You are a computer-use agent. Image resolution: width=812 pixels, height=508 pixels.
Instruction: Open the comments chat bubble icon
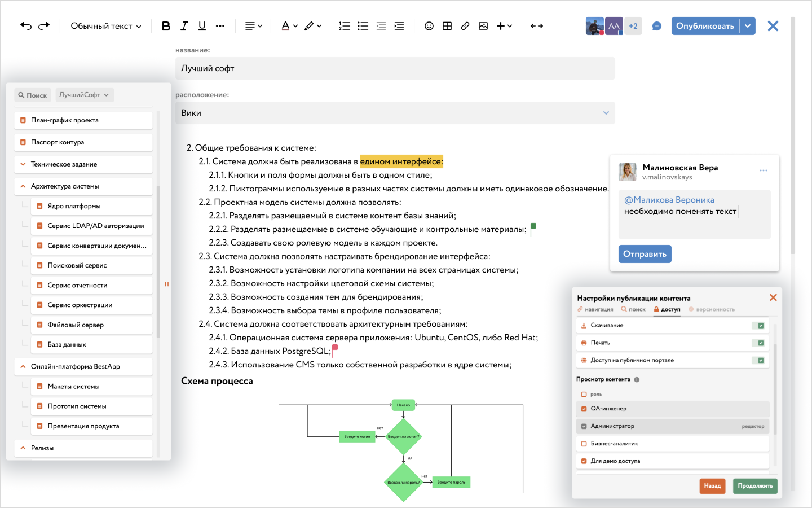pyautogui.click(x=657, y=26)
